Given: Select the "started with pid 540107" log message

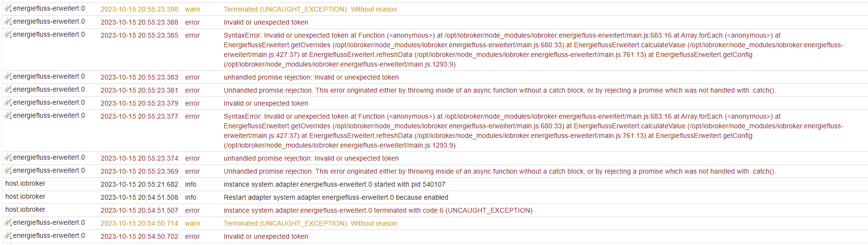Looking at the screenshot, I should (x=334, y=184).
